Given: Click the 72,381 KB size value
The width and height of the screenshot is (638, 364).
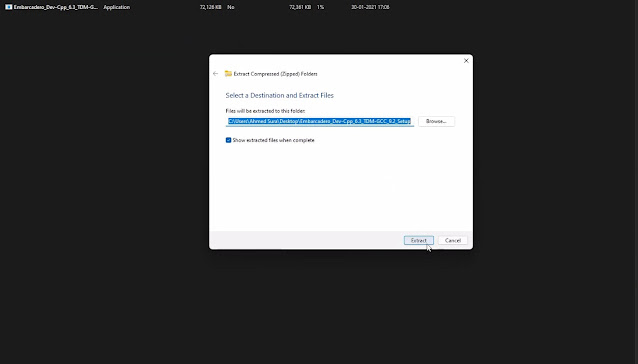Looking at the screenshot, I should point(300,7).
